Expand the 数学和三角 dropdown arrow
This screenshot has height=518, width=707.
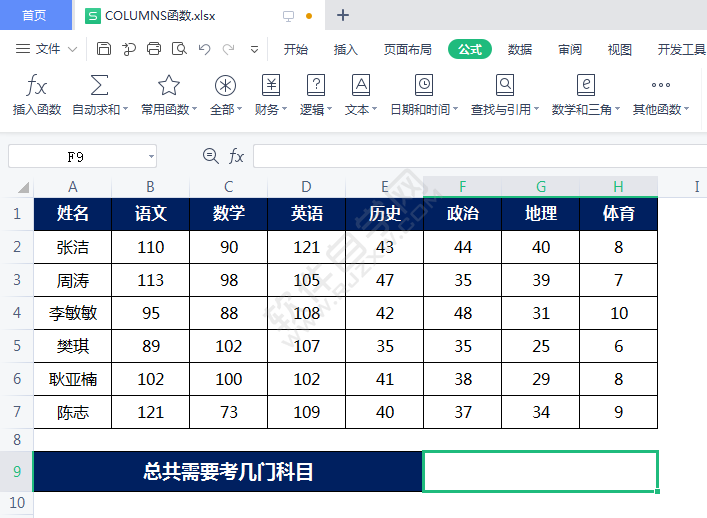click(x=617, y=109)
